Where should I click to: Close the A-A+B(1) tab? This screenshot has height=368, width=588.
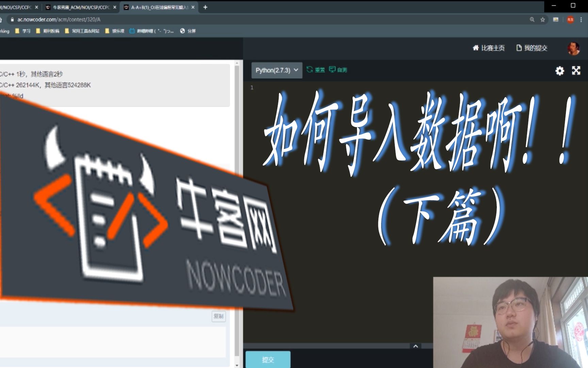[x=193, y=7]
